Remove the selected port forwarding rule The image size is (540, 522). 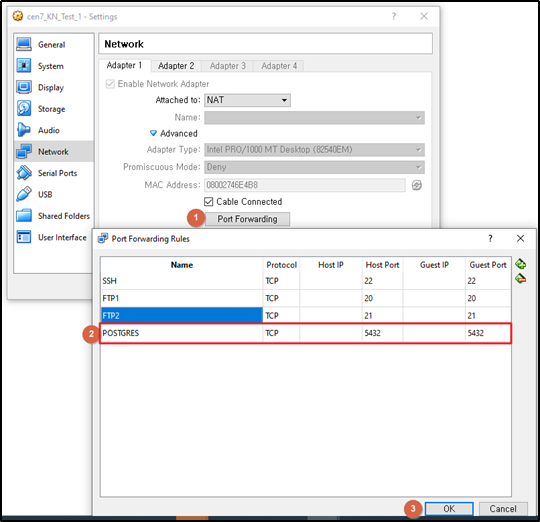[520, 278]
